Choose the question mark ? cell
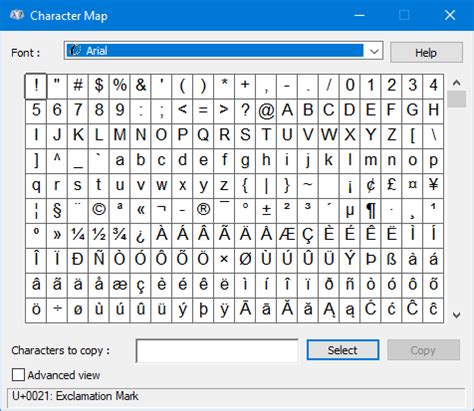Screen dimensions: 474x411 point(245,110)
